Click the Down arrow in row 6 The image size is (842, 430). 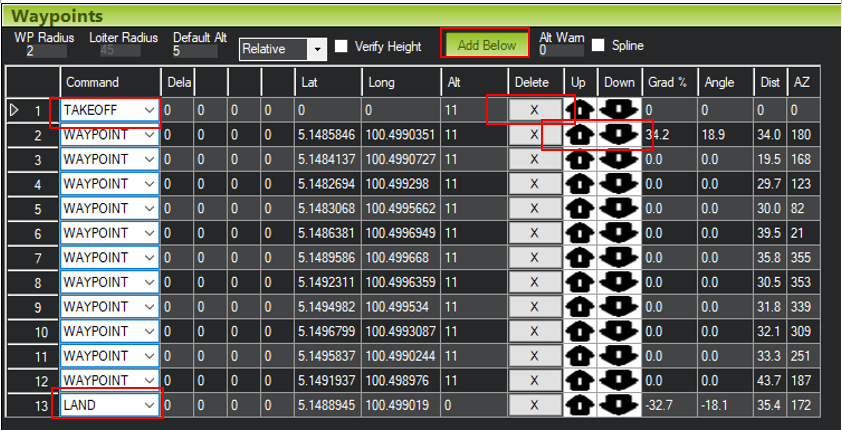pos(619,233)
